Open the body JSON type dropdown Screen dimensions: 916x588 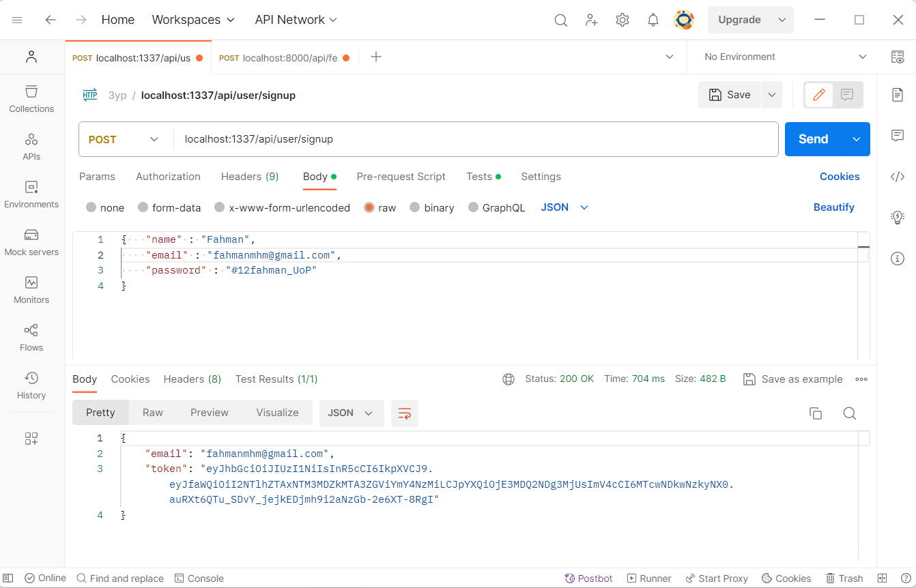tap(564, 207)
